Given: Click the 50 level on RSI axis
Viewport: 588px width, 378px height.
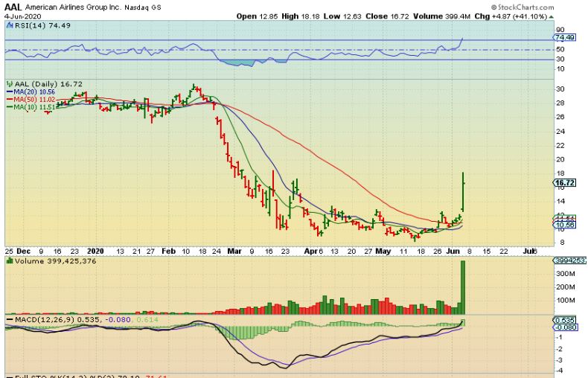Looking at the screenshot, I should coord(560,50).
